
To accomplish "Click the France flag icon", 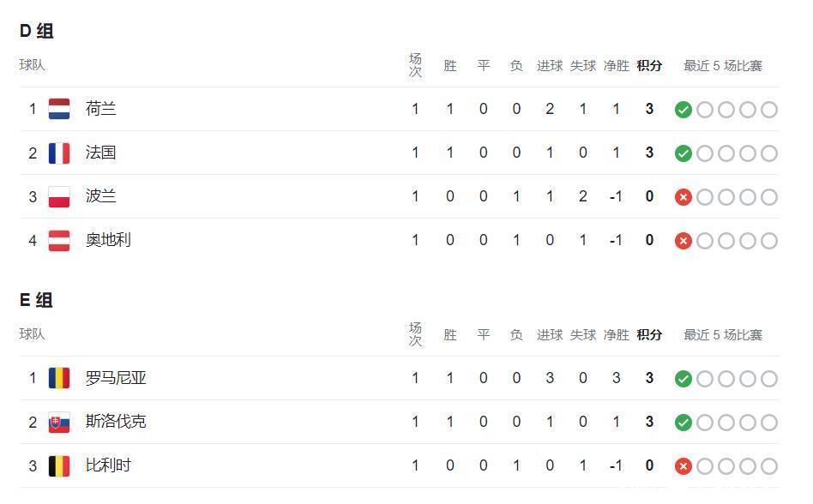I will pyautogui.click(x=59, y=153).
